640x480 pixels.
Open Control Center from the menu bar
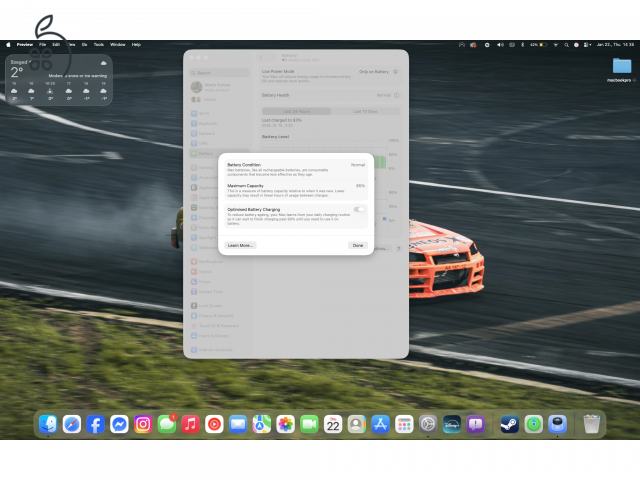coord(587,45)
